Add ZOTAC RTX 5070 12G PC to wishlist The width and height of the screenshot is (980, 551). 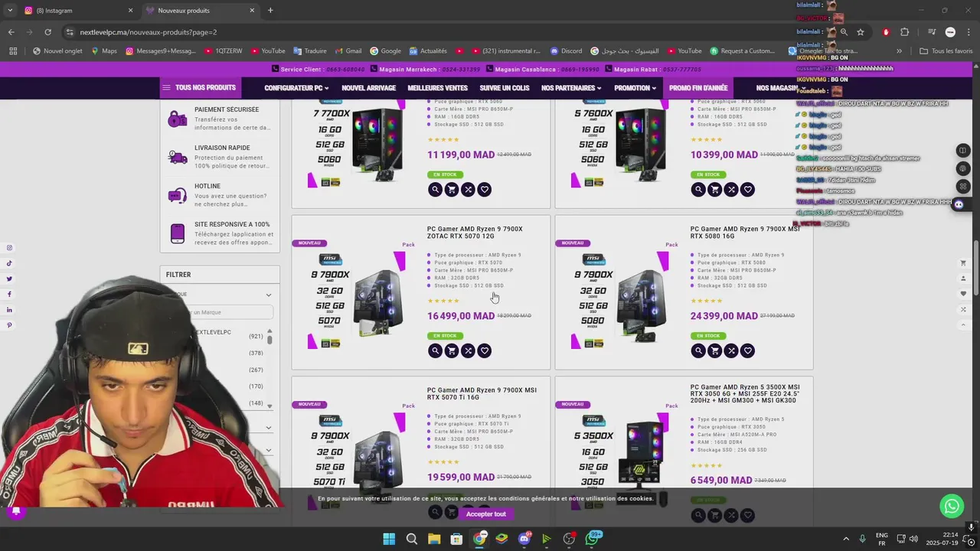click(485, 350)
